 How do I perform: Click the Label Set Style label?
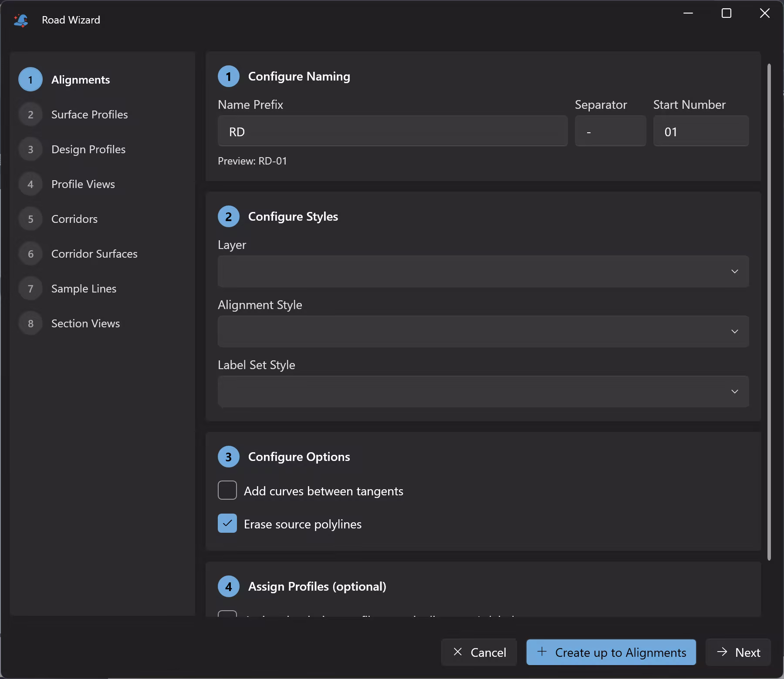(x=257, y=365)
